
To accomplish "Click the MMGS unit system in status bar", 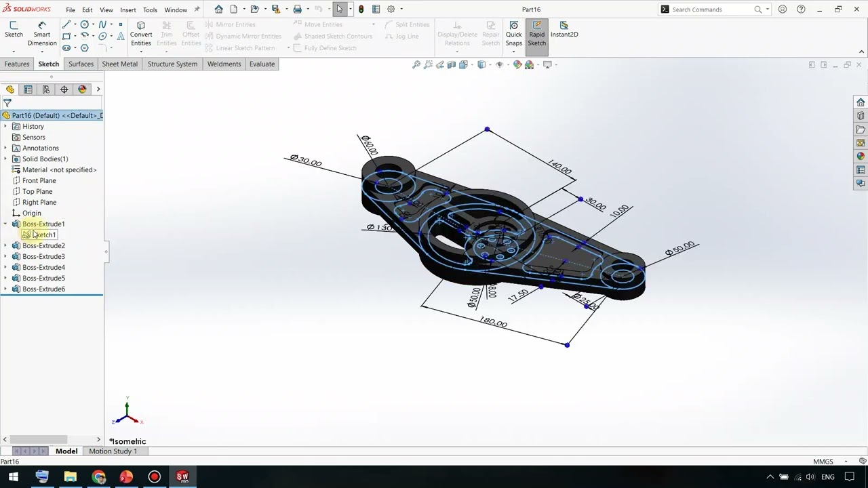I will click(823, 462).
